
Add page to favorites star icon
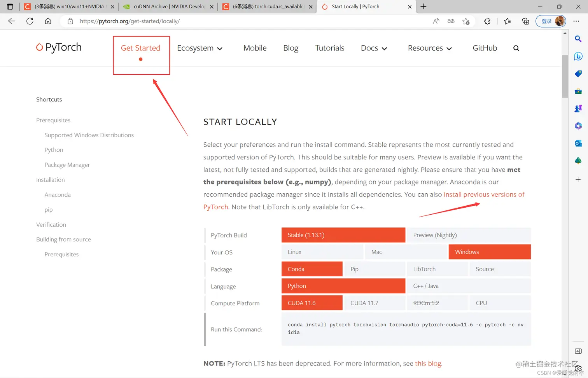pos(466,21)
